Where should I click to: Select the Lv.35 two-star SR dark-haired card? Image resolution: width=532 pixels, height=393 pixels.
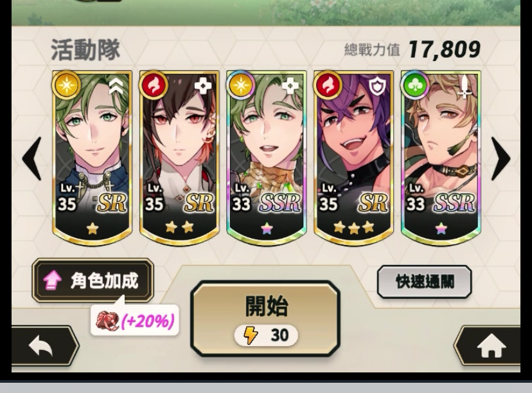click(179, 157)
